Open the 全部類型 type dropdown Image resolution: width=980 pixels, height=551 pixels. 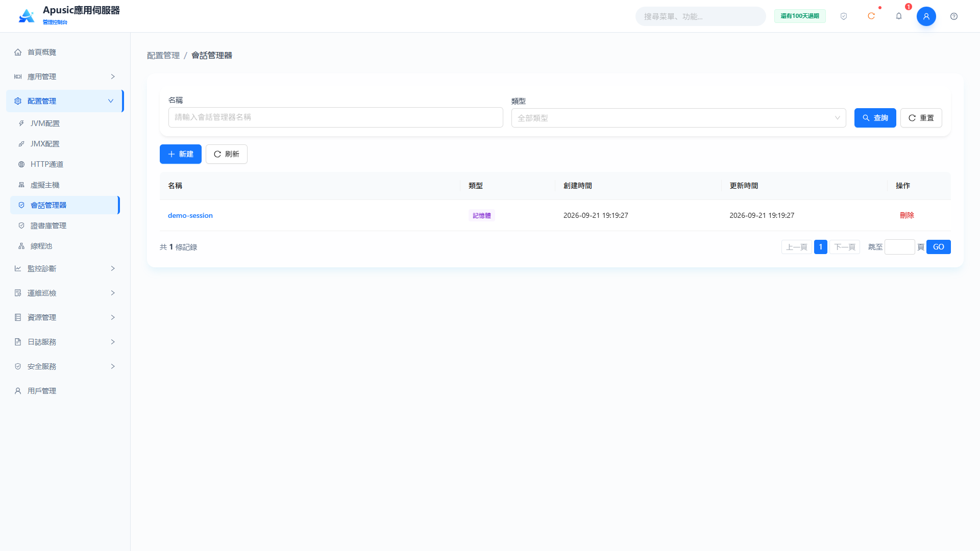point(678,118)
